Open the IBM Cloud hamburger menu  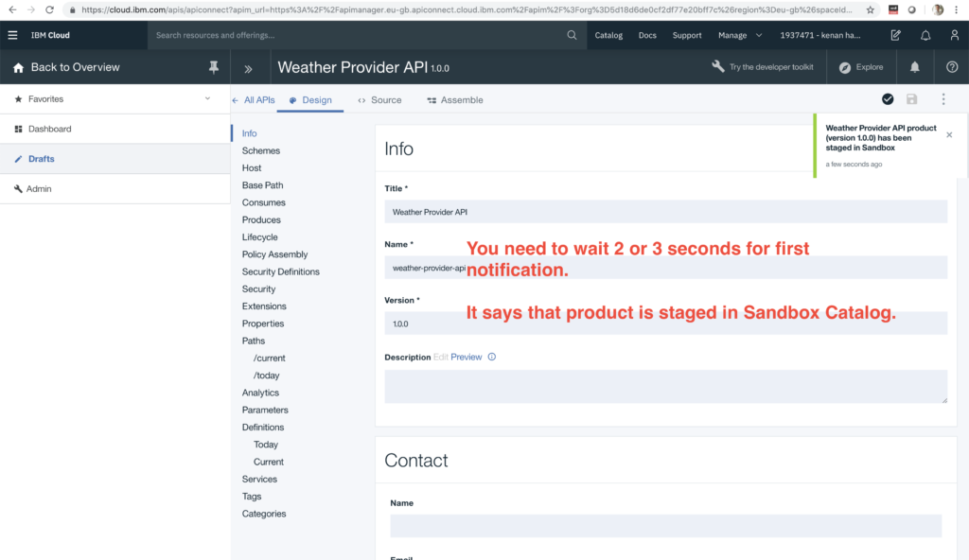coord(12,35)
